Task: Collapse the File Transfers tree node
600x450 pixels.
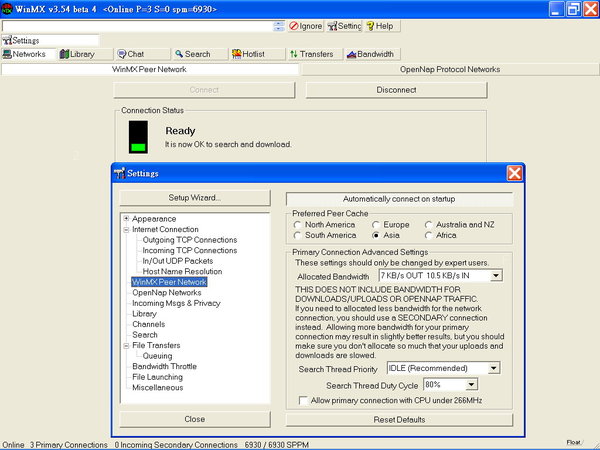Action: (126, 346)
